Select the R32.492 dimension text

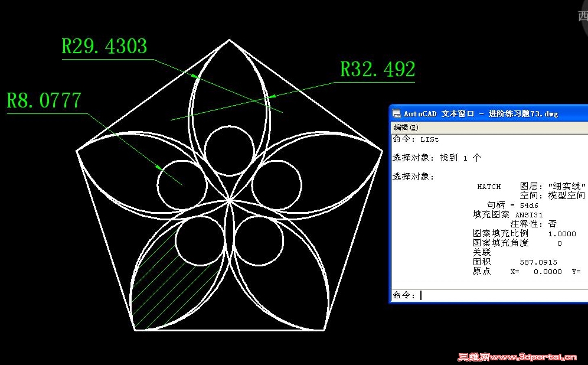pos(378,70)
